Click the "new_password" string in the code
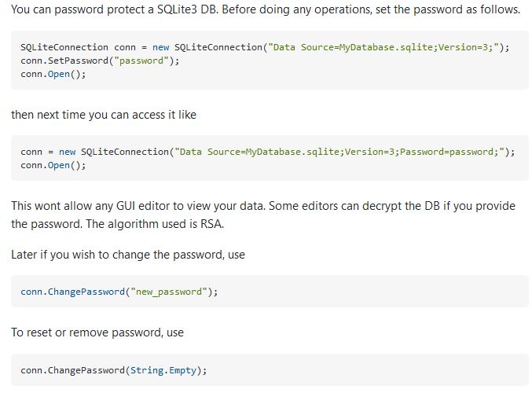Viewport: 532px width, 393px height. tap(170, 292)
